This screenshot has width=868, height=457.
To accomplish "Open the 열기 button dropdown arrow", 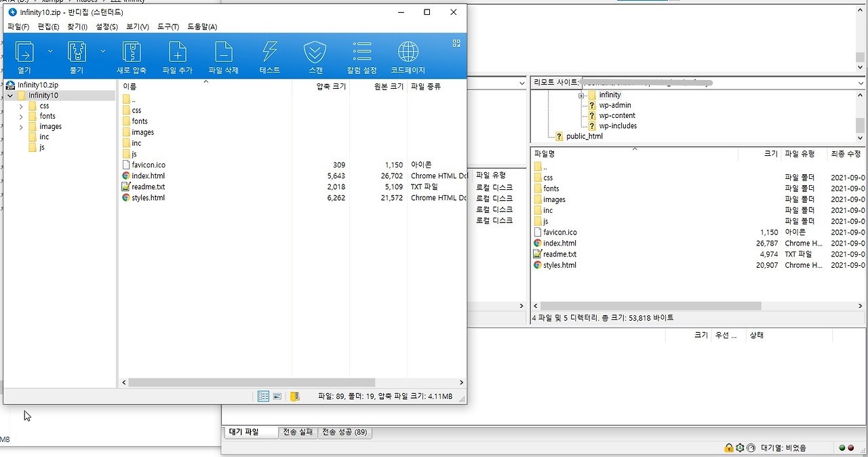I will (49, 51).
